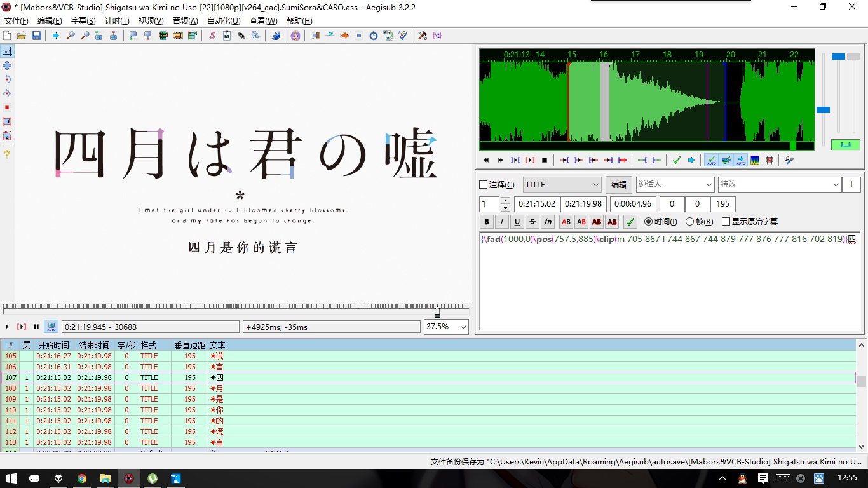Zoom video out with the minus magnifier
The width and height of the screenshot is (868, 488).
click(x=85, y=36)
